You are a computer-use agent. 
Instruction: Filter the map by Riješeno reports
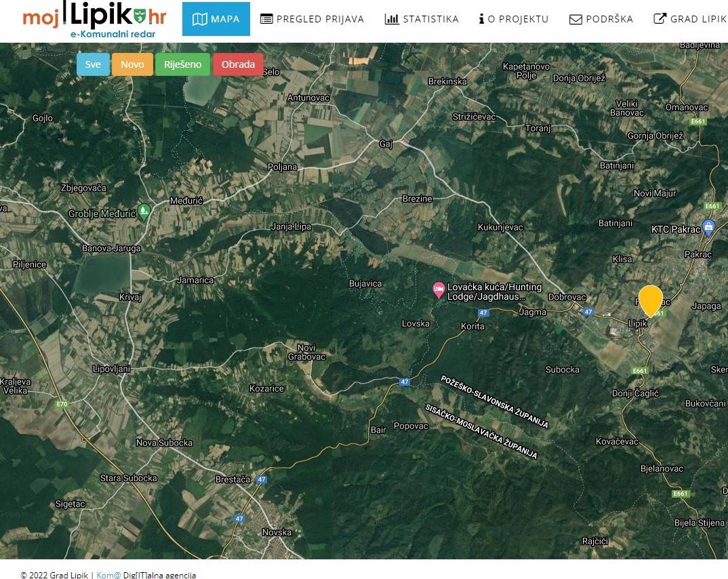(x=182, y=64)
